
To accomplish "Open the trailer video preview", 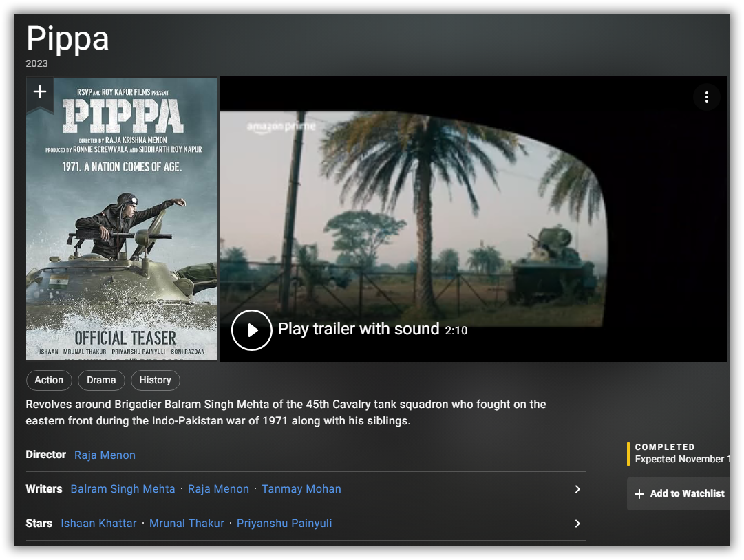I will pyautogui.click(x=474, y=219).
